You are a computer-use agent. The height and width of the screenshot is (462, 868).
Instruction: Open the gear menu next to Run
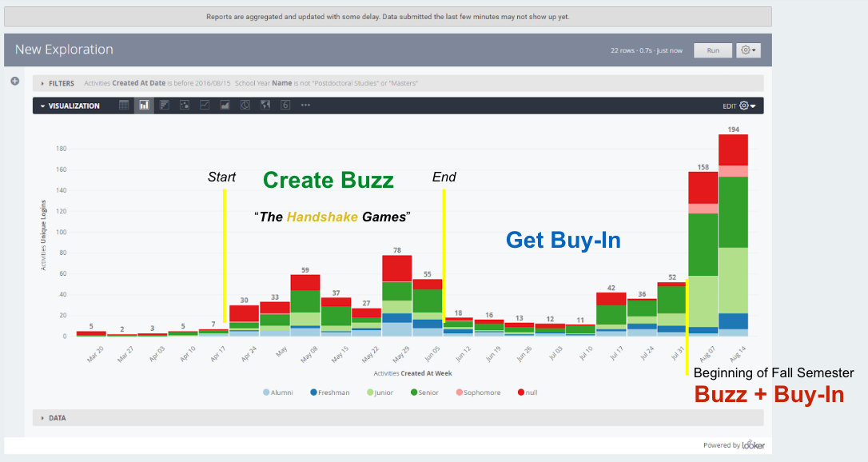(748, 50)
